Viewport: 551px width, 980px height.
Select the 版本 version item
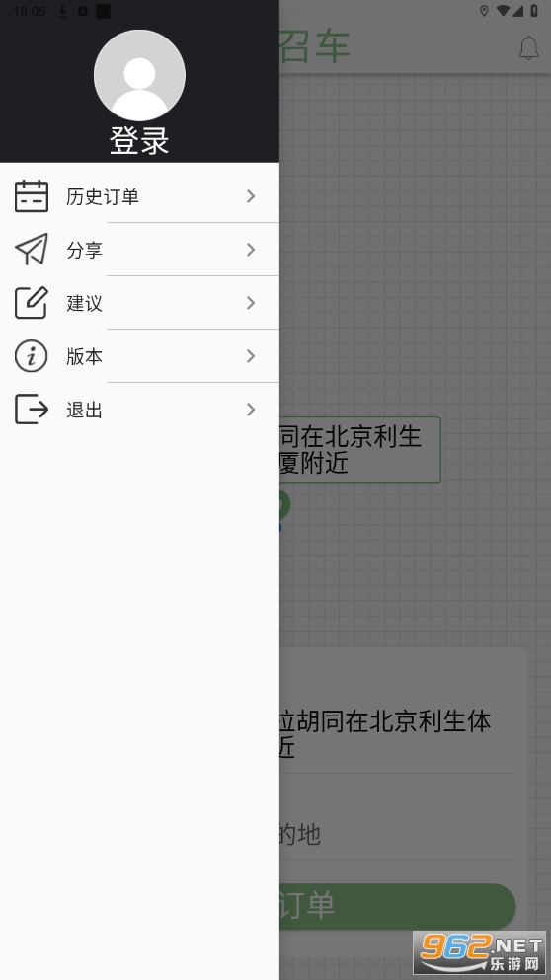(139, 356)
